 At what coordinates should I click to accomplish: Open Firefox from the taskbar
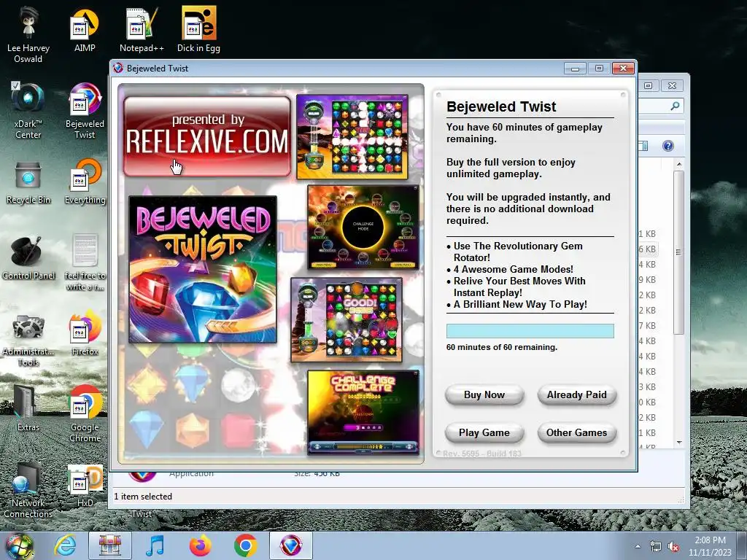(x=200, y=545)
